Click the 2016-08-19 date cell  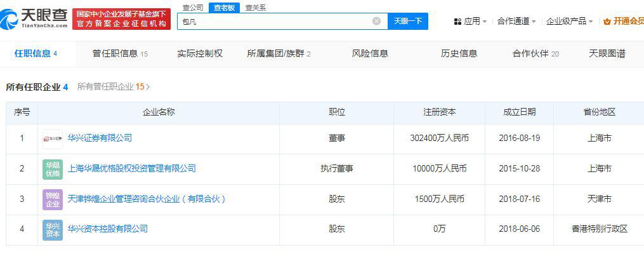tap(519, 138)
